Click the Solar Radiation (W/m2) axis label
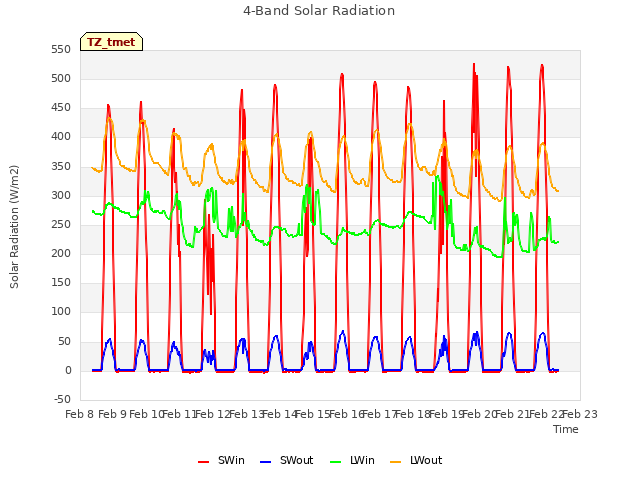The width and height of the screenshot is (640, 480). click(14, 227)
